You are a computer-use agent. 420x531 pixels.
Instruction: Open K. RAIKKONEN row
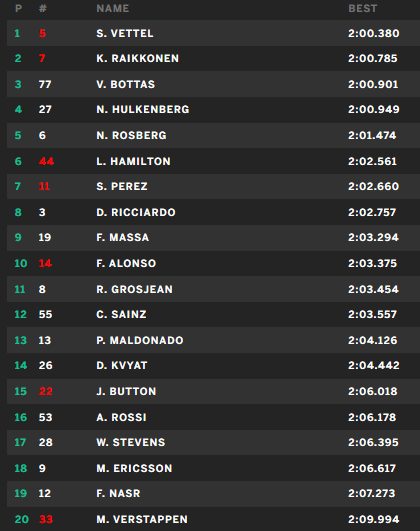tap(213, 58)
